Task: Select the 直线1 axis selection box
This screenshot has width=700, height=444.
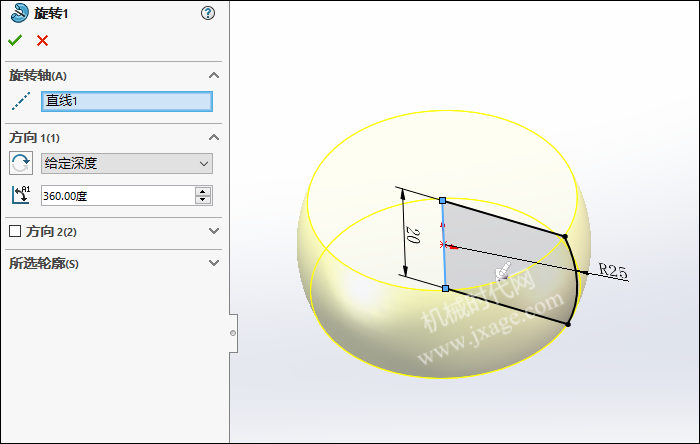Action: pos(127,101)
